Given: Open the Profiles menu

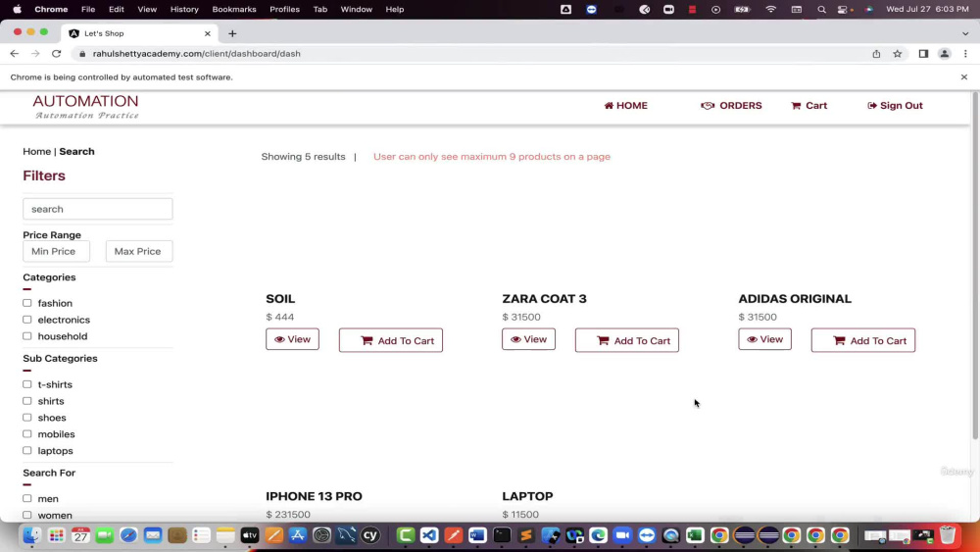Looking at the screenshot, I should [x=284, y=10].
